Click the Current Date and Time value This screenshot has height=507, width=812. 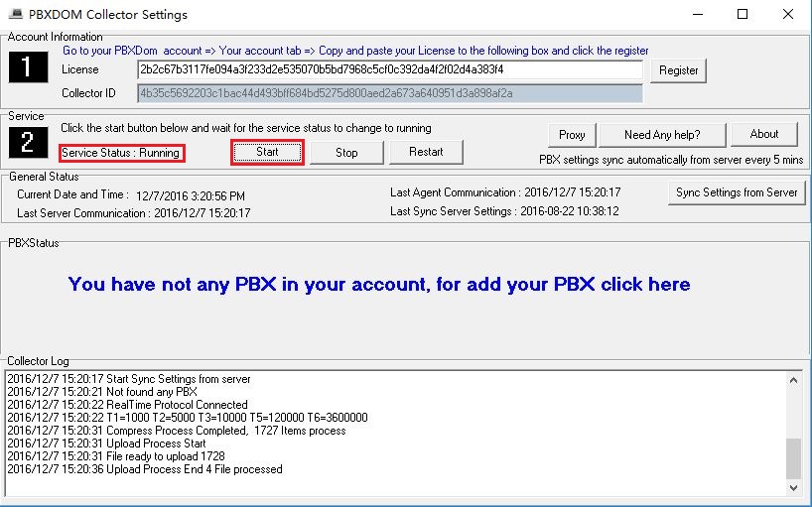190,196
